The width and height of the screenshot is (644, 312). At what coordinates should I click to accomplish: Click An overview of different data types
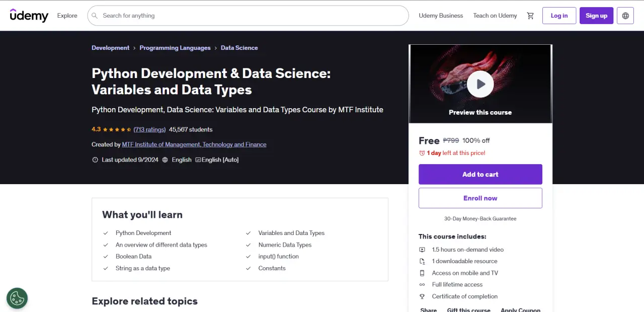[x=162, y=245]
